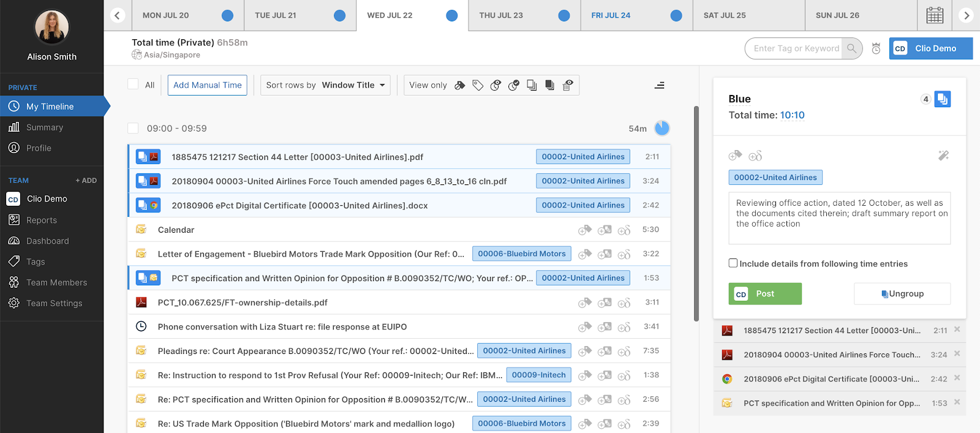
Task: Enable Include details from following time entries
Action: click(733, 263)
